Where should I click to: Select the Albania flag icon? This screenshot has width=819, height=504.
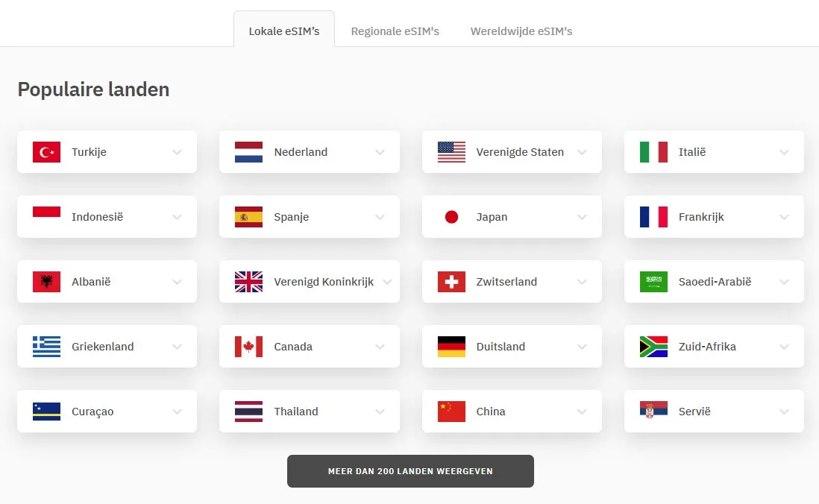tap(46, 282)
